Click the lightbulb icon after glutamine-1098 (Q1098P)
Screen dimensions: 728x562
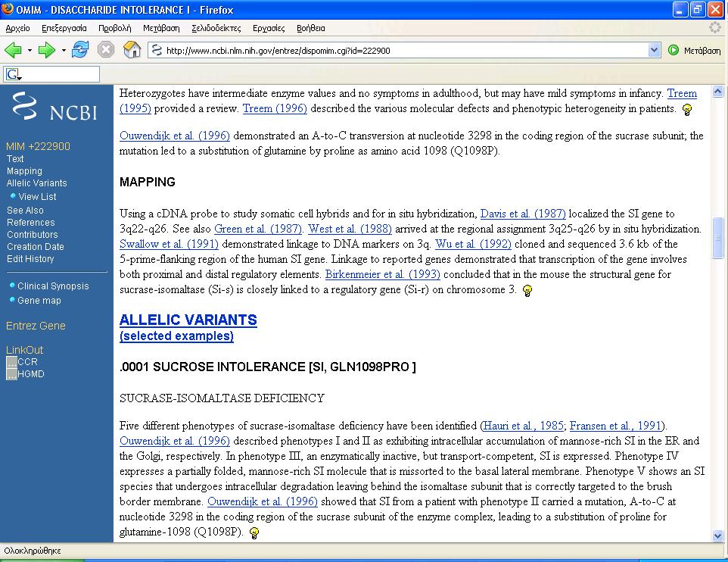(254, 532)
